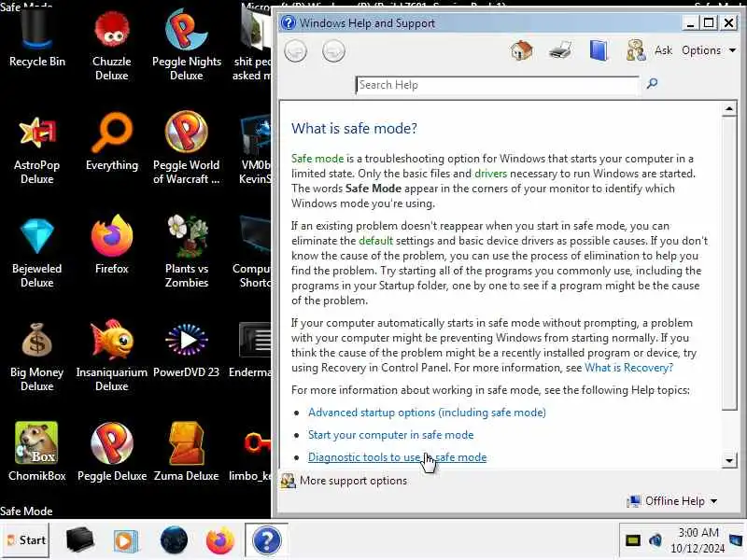This screenshot has height=560, width=747.
Task: Navigate forward in Help window
Action: 333,51
